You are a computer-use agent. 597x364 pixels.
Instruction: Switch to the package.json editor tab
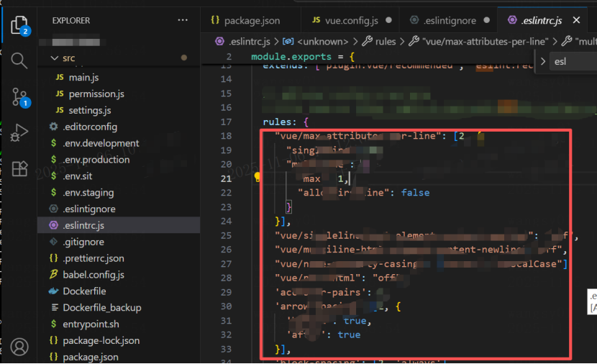click(251, 20)
